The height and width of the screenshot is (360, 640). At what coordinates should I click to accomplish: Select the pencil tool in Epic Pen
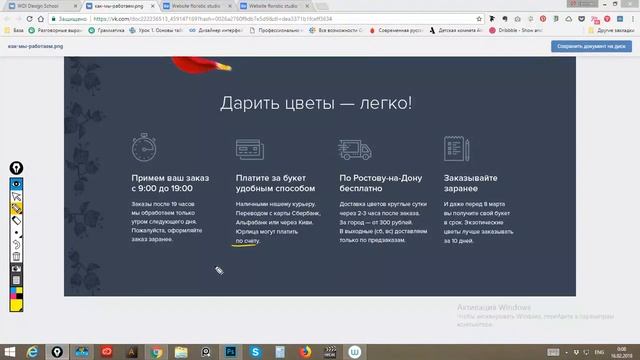coord(16,208)
